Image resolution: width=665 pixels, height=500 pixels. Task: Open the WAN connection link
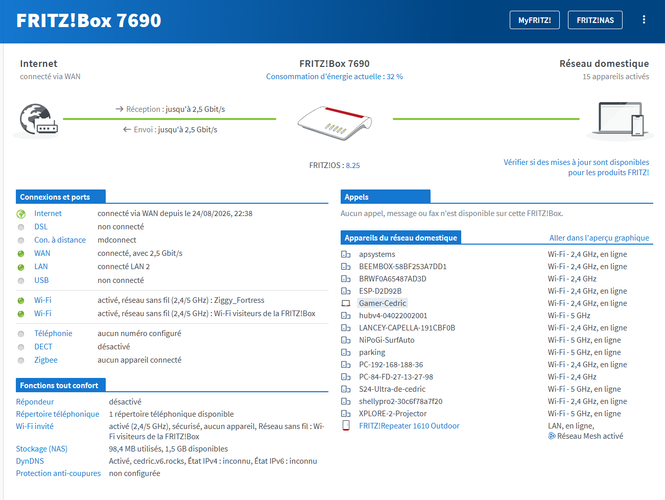pyautogui.click(x=42, y=253)
